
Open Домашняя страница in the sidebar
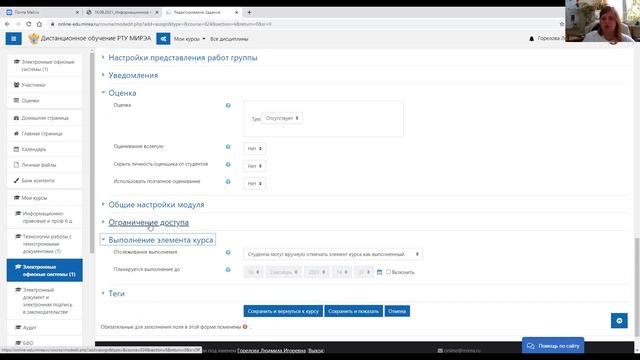(44, 118)
